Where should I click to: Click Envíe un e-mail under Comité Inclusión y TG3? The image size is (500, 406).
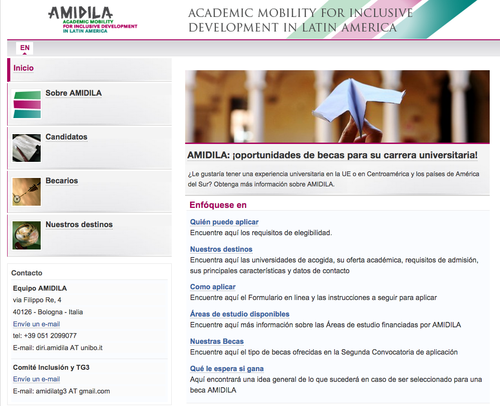pyautogui.click(x=36, y=379)
